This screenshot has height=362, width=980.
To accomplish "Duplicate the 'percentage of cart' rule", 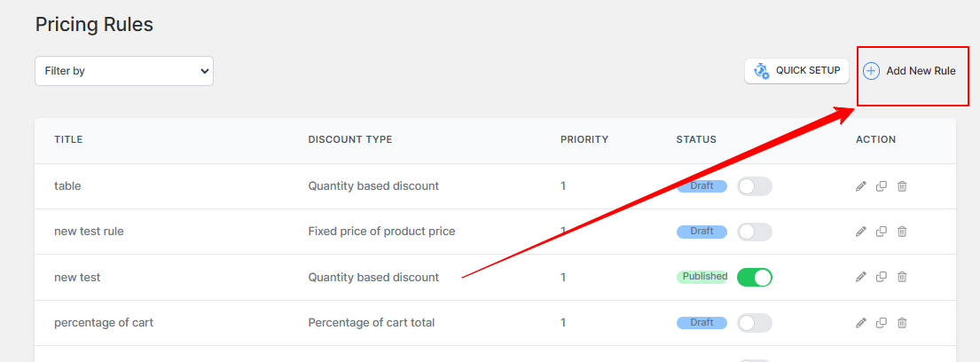I will 882,323.
